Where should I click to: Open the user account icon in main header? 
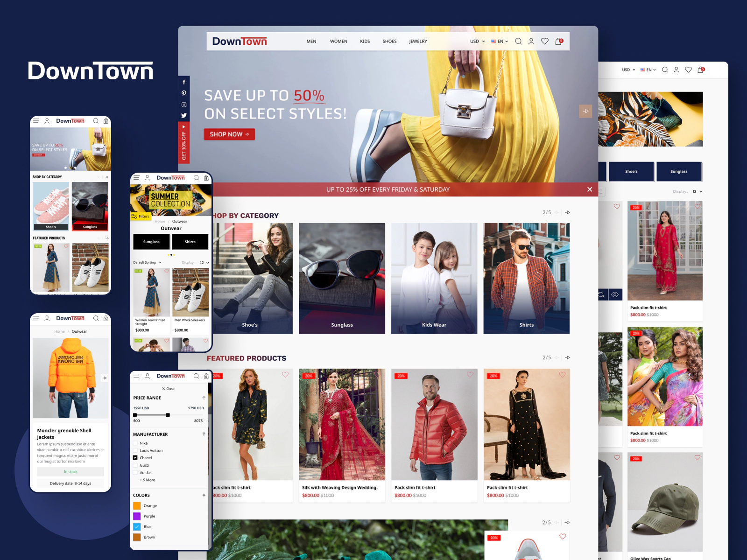pyautogui.click(x=531, y=42)
